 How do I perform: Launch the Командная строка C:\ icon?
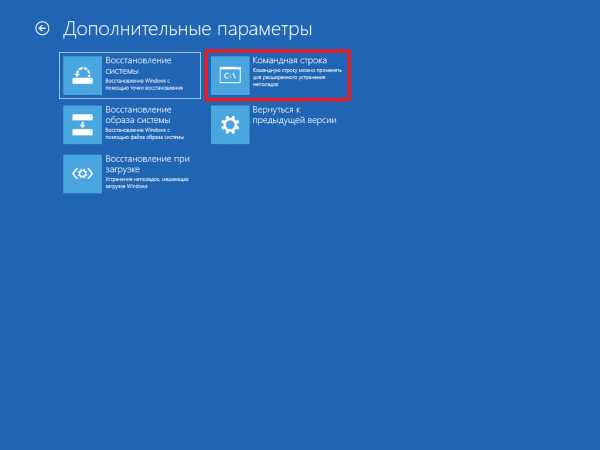coord(230,75)
